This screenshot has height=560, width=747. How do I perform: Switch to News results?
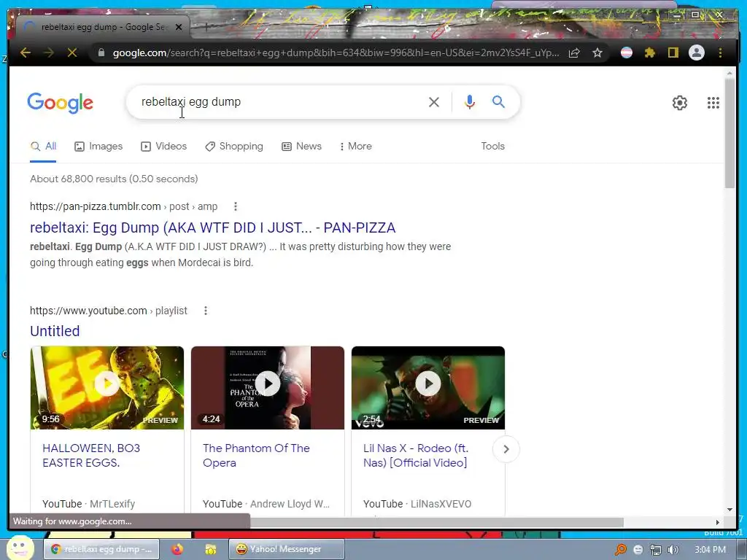301,146
